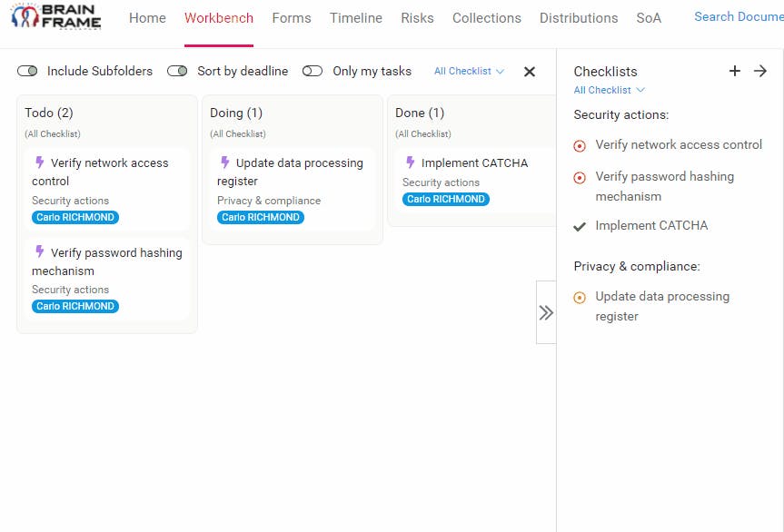The image size is (784, 532).
Task: Click the Search Documents field
Action: 738,17
